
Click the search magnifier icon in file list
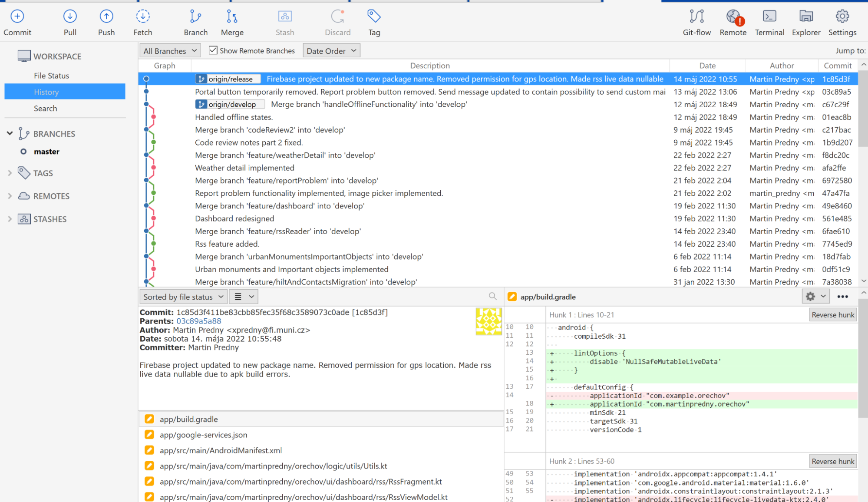[x=492, y=296]
